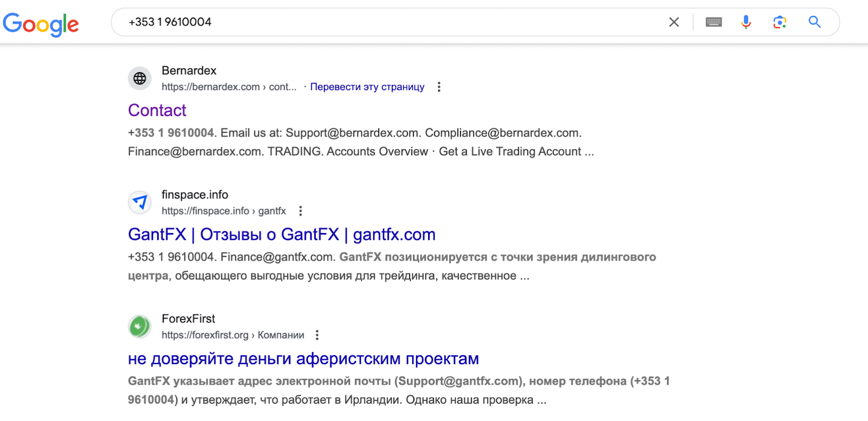Image resolution: width=868 pixels, height=421 pixels.
Task: Click the ForexFirst green favicon
Action: click(x=140, y=327)
